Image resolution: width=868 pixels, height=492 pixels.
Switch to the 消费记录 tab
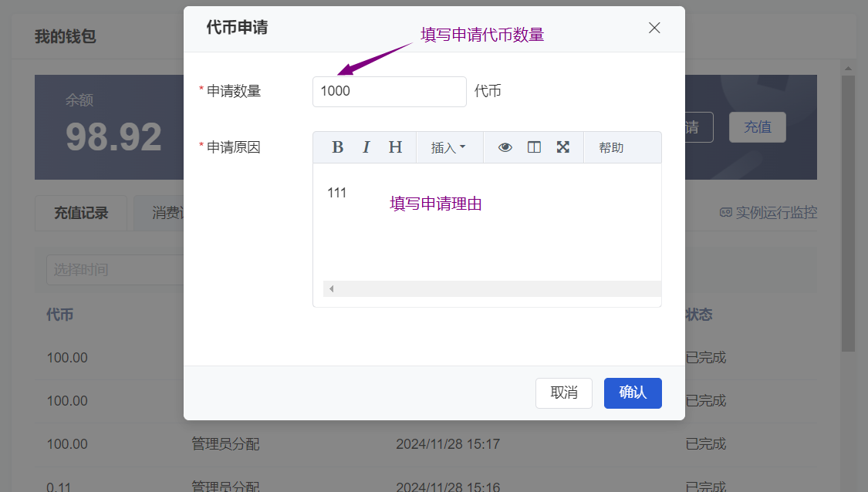(x=162, y=213)
